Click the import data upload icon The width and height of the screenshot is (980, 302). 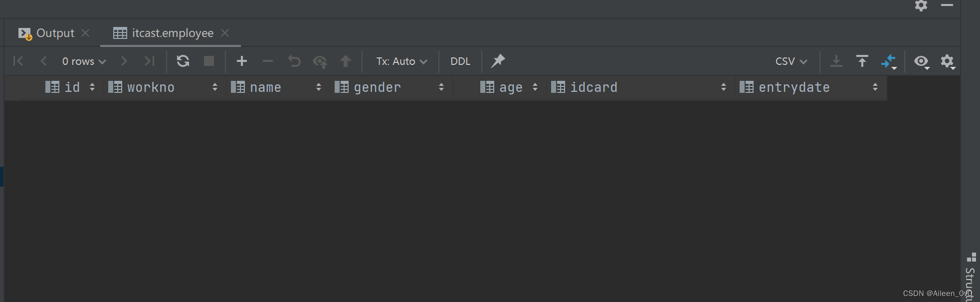click(x=862, y=61)
